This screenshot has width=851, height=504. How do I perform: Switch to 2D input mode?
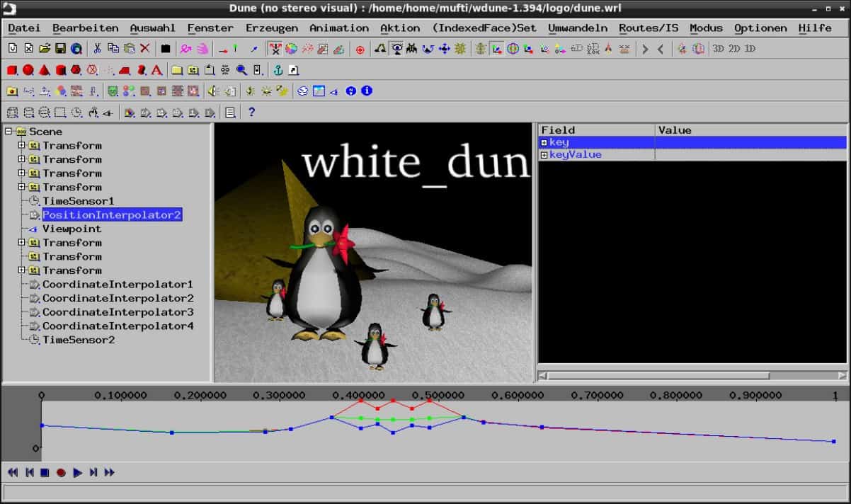click(x=734, y=49)
